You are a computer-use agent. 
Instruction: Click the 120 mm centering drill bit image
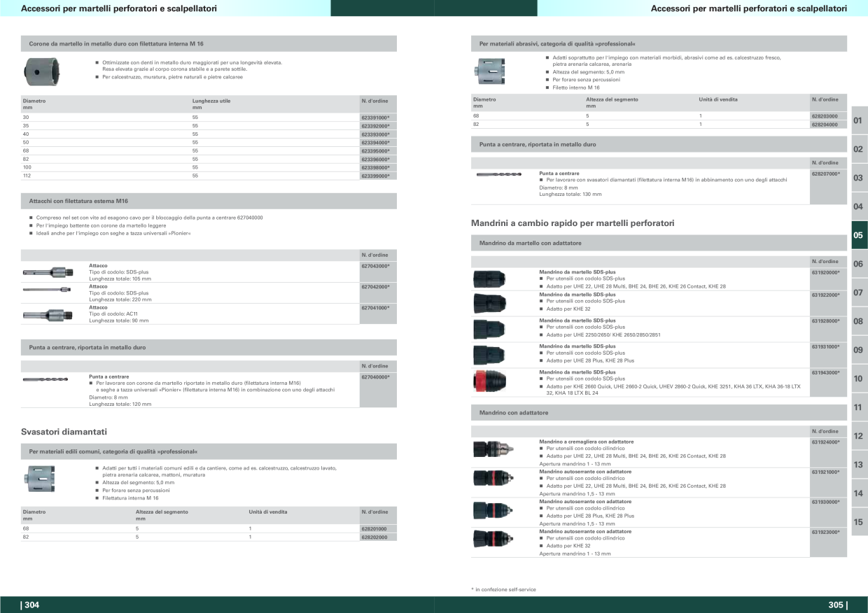(x=45, y=380)
